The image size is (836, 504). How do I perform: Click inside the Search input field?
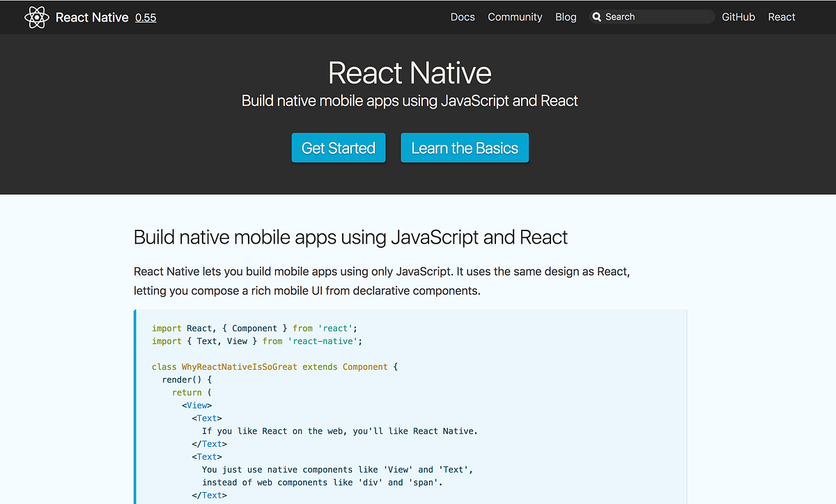(655, 16)
